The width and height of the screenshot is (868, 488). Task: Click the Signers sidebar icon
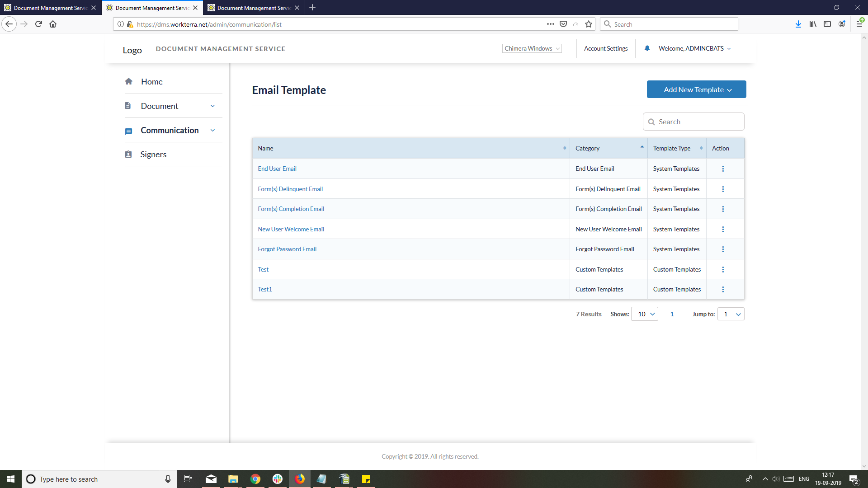pos(129,154)
